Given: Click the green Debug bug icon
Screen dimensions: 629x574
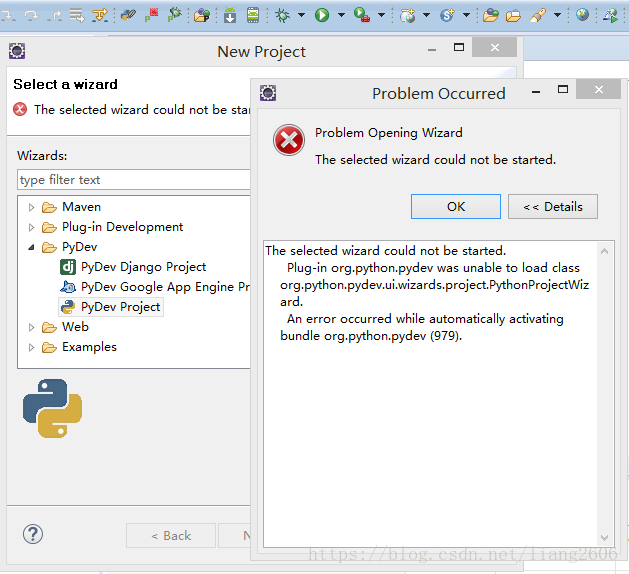Looking at the screenshot, I should tap(283, 15).
